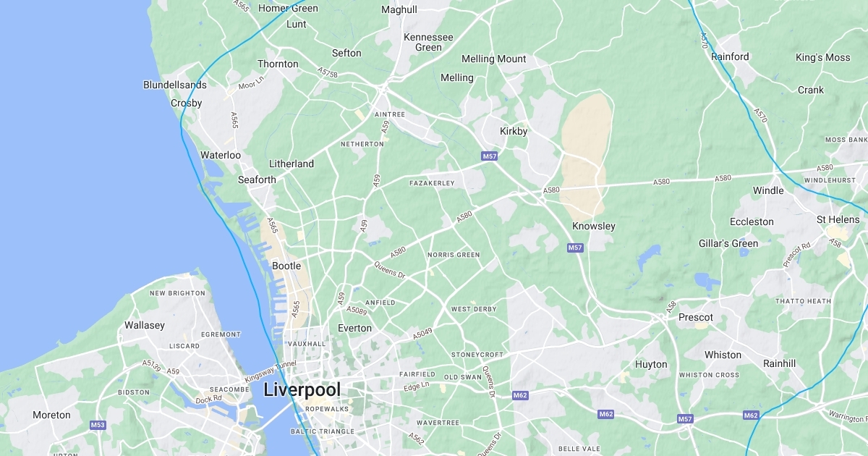The height and width of the screenshot is (456, 868).
Task: Click the Maghull label at top
Action: (x=399, y=9)
